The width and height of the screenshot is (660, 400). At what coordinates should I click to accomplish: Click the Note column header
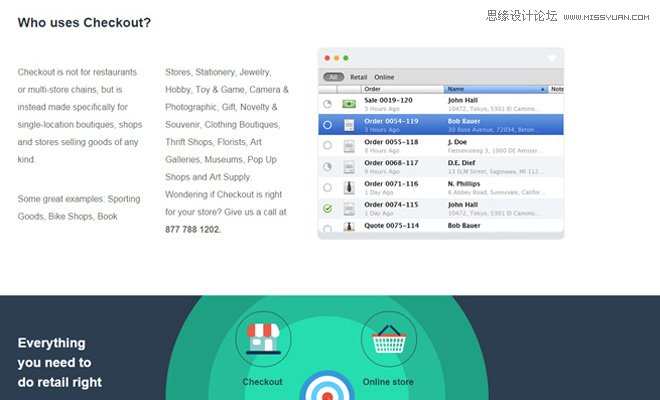click(556, 89)
